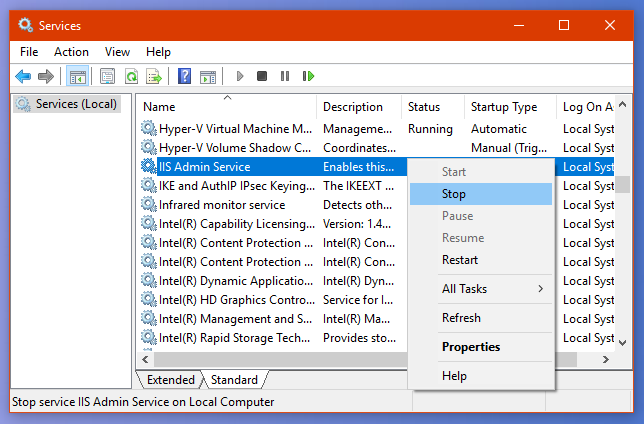Click gear icon beside Hyper-V Virtual Machine M...
The height and width of the screenshot is (424, 644).
149,128
